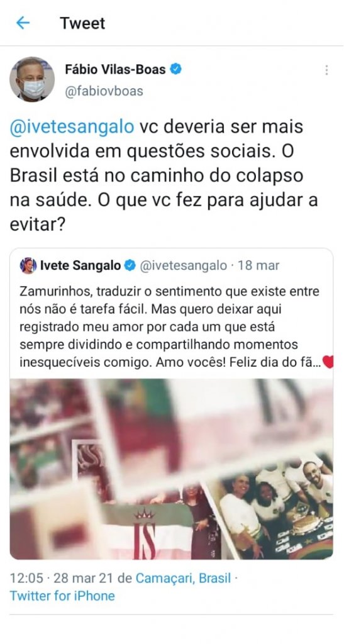
Task: Click the Camaçari, Brasil location link
Action: click(184, 579)
